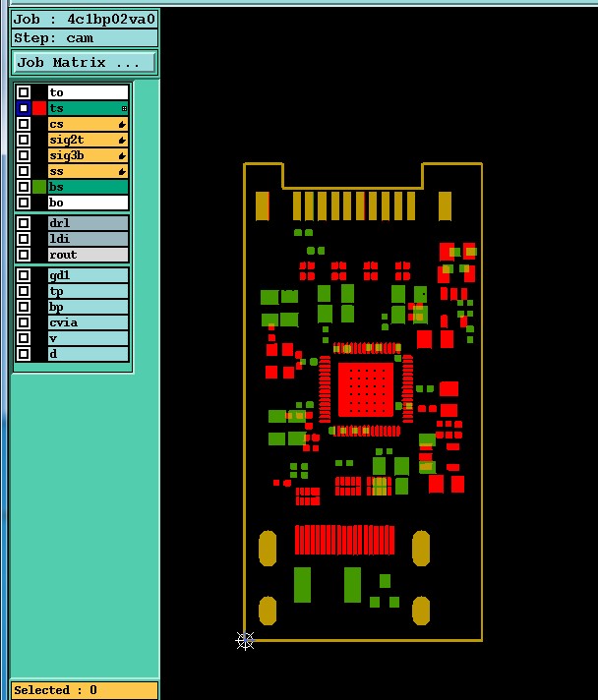Click the hand icon on sig3b layer

122,155
